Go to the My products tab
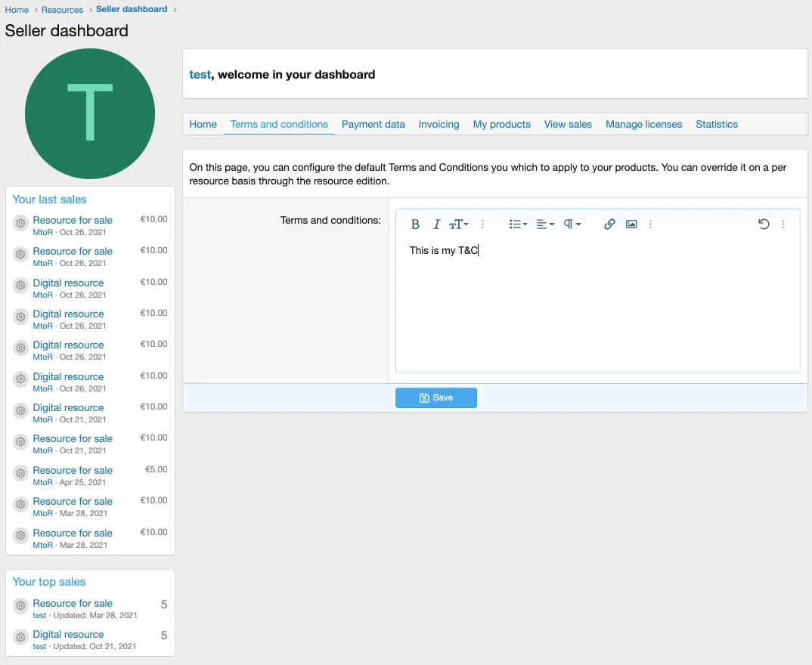The width and height of the screenshot is (812, 665). pos(502,124)
